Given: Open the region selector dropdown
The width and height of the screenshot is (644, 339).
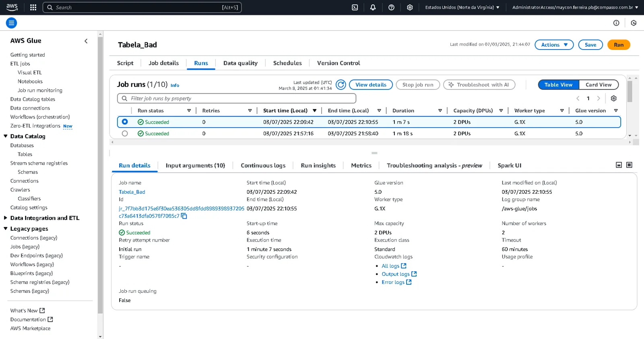Looking at the screenshot, I should click(x=462, y=7).
